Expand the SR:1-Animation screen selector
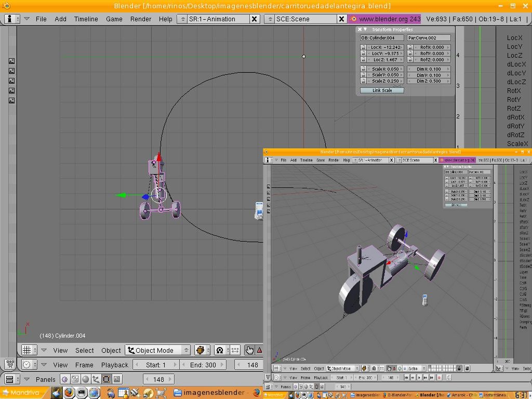The height and width of the screenshot is (399, 532). 182,19
